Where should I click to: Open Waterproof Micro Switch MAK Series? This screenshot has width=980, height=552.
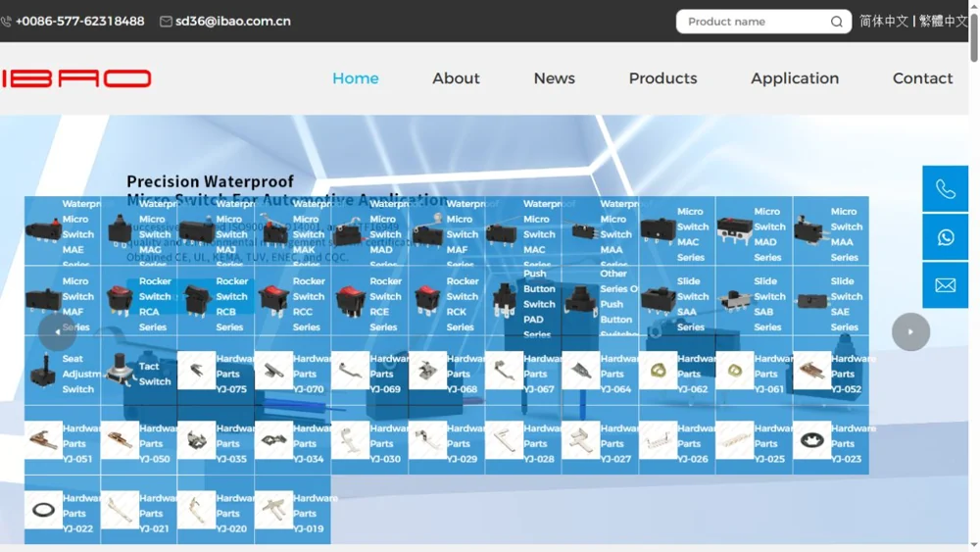[x=292, y=231]
